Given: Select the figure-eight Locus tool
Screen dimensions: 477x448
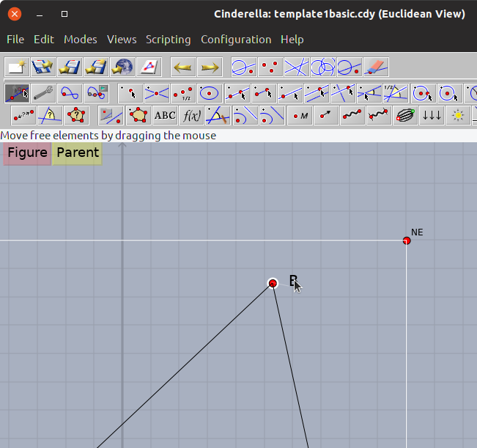Looking at the screenshot, I should (70, 93).
